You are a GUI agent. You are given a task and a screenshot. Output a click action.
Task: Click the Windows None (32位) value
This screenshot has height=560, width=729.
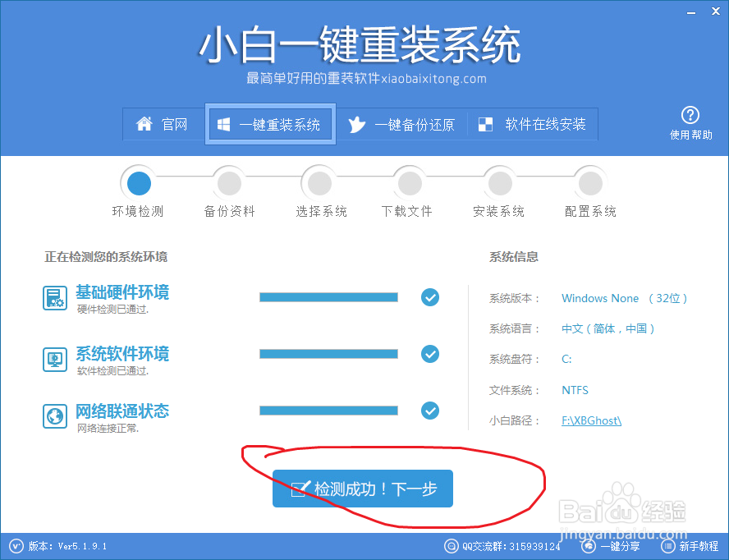tap(624, 298)
